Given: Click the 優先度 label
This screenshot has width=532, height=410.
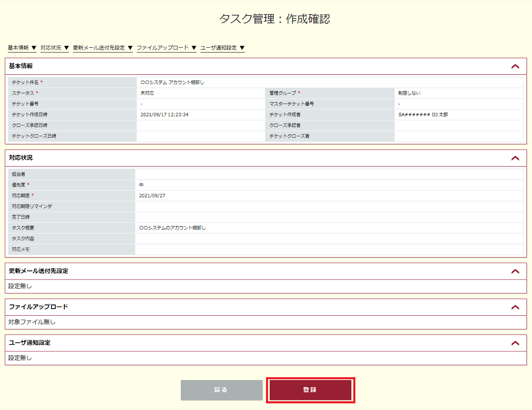Looking at the screenshot, I should (18, 185).
